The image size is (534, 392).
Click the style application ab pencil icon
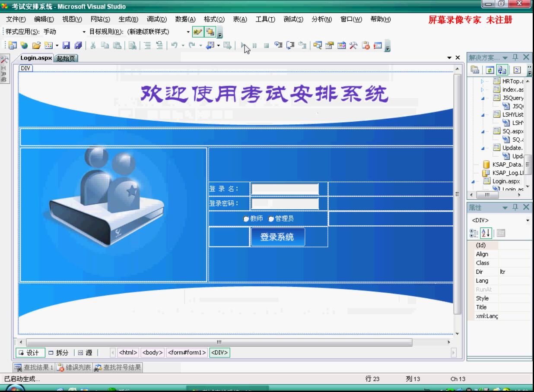click(198, 32)
